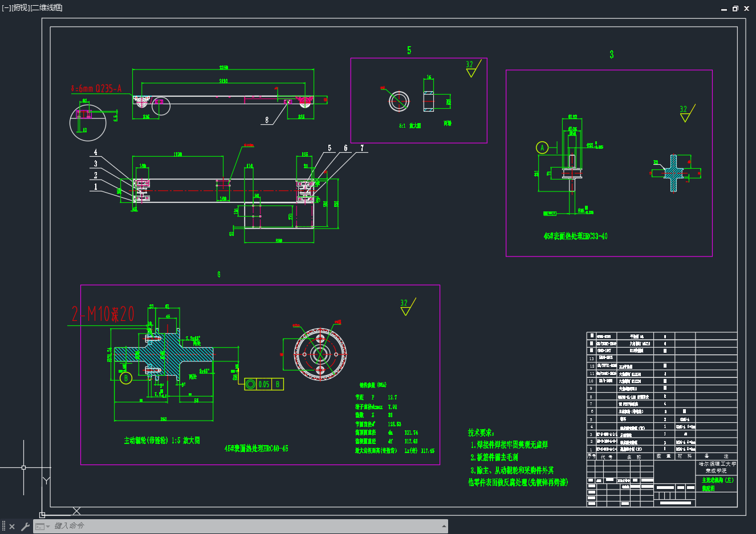Select the parts list row number "13"
Screen dimensions: 756x534
tap(591, 358)
